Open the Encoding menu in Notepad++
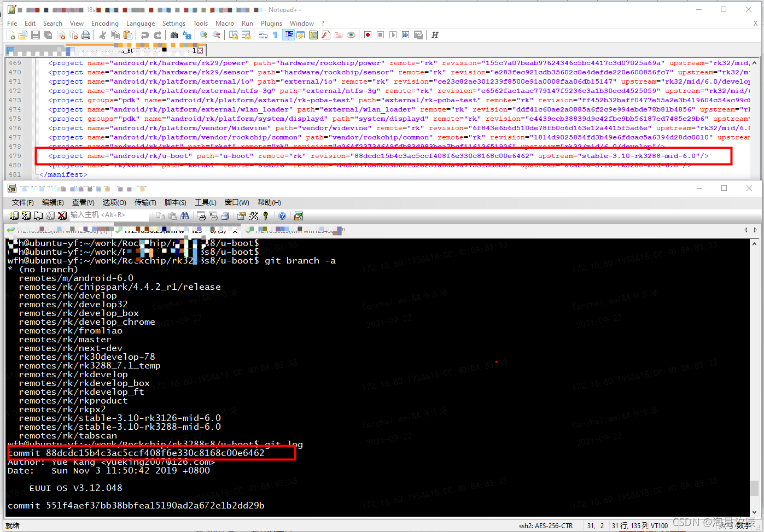 tap(104, 24)
